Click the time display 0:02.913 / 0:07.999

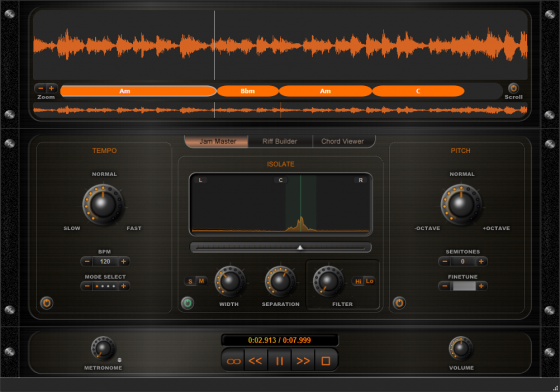[280, 340]
